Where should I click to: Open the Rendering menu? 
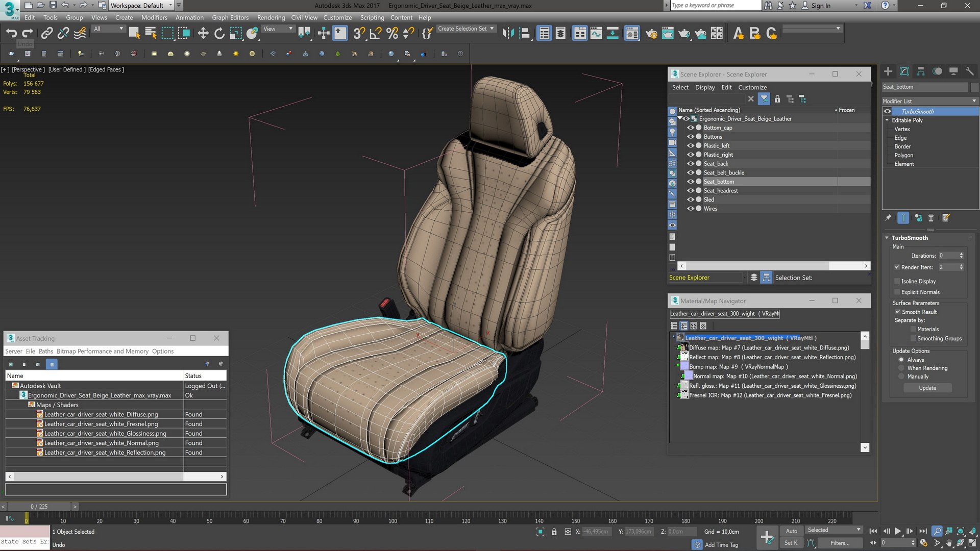point(271,17)
